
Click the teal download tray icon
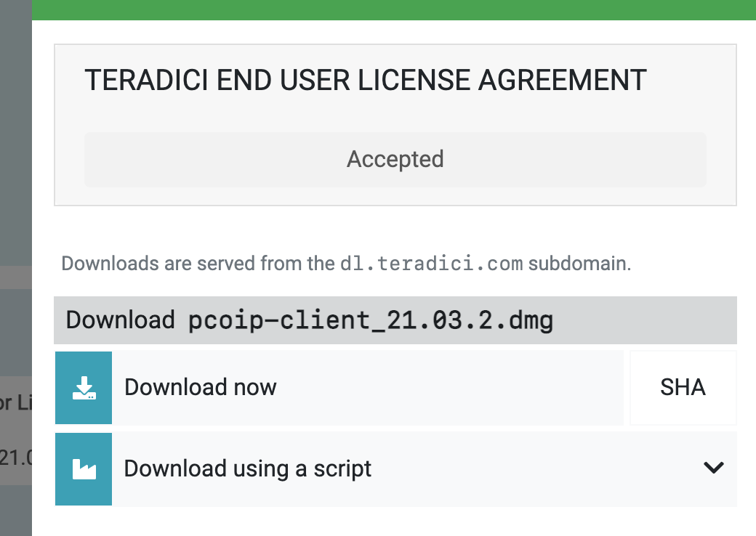[84, 388]
